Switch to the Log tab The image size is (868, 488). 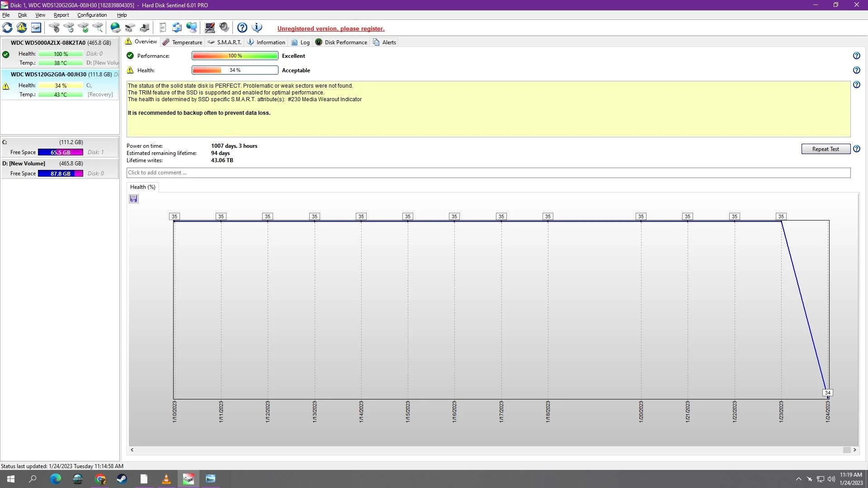[300, 42]
